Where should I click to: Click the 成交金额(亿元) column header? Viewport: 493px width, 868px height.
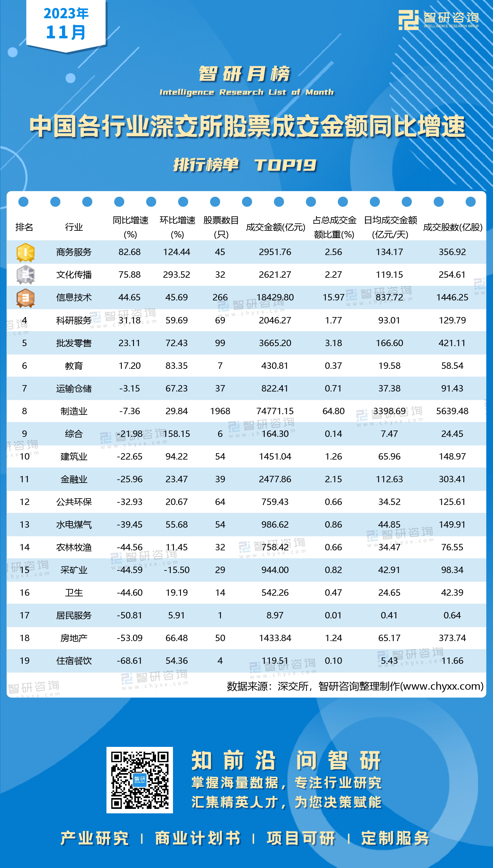(275, 227)
